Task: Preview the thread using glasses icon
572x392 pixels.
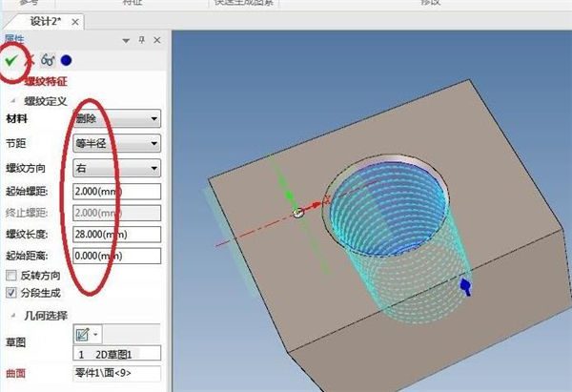Action: pos(48,60)
